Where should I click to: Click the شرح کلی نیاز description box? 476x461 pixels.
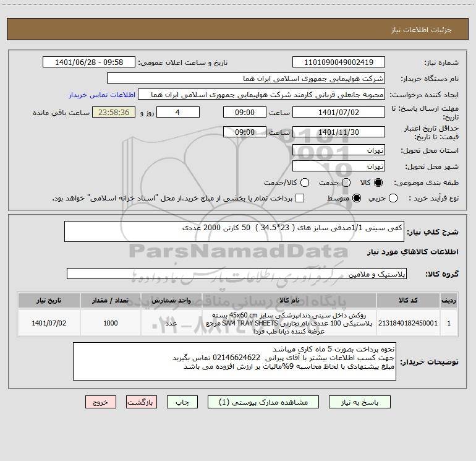pyautogui.click(x=234, y=231)
